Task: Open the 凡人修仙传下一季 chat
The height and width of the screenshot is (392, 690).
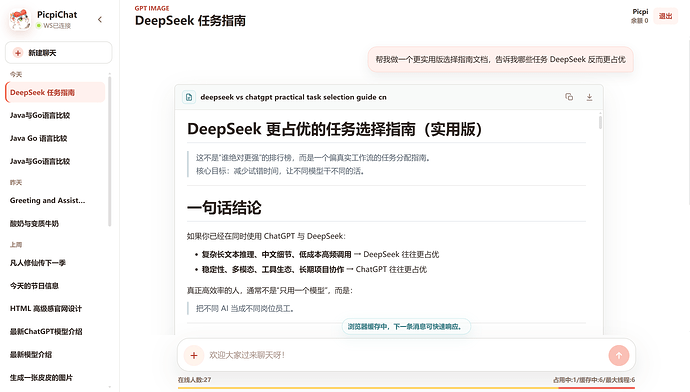Action: tap(55, 263)
